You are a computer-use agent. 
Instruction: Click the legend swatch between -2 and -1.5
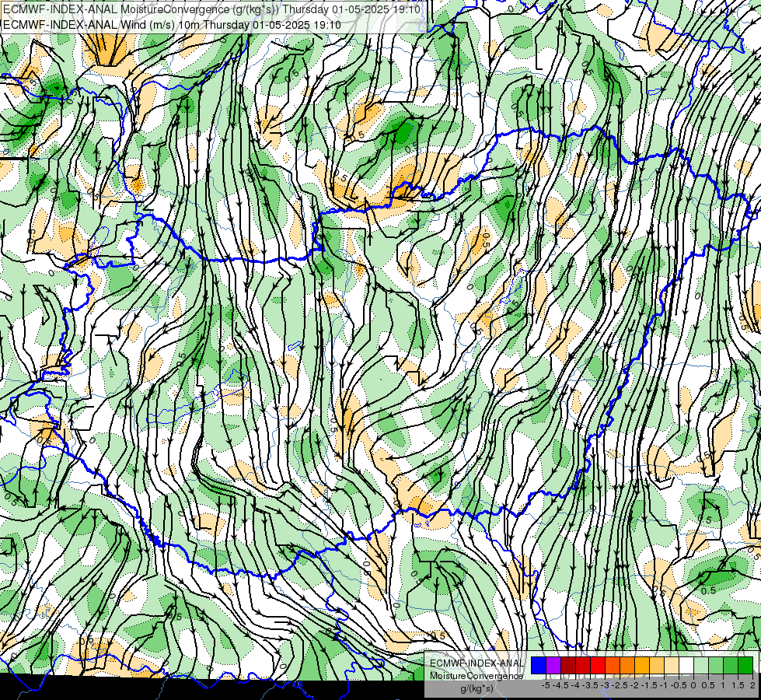(x=642, y=666)
